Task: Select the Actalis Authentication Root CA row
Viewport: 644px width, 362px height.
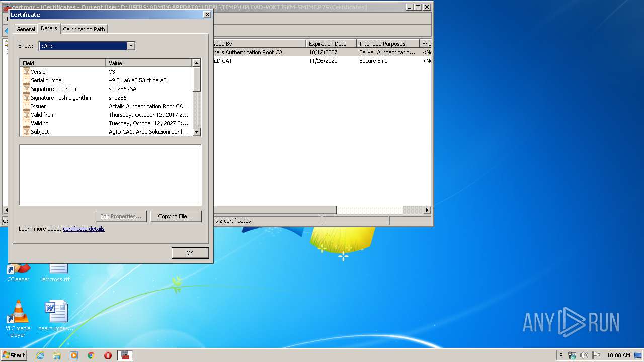Action: 322,52
